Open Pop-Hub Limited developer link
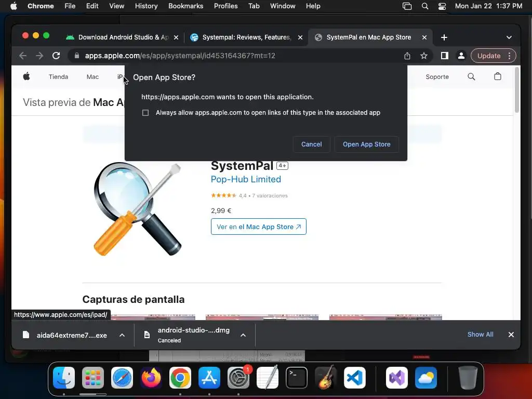The width and height of the screenshot is (532, 399). tap(246, 179)
